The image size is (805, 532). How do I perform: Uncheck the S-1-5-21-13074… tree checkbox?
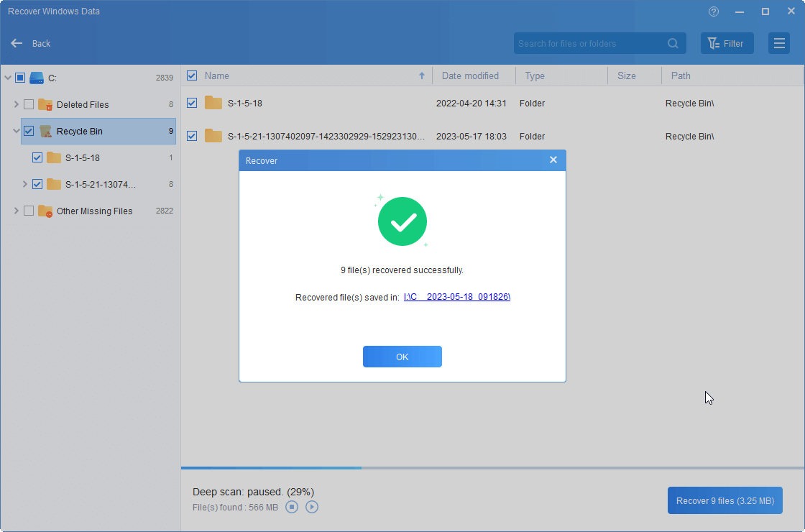coord(37,184)
